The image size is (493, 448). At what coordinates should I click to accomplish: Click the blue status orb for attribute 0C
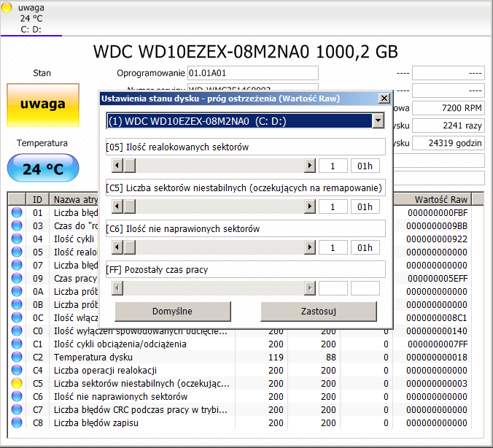pos(17,317)
